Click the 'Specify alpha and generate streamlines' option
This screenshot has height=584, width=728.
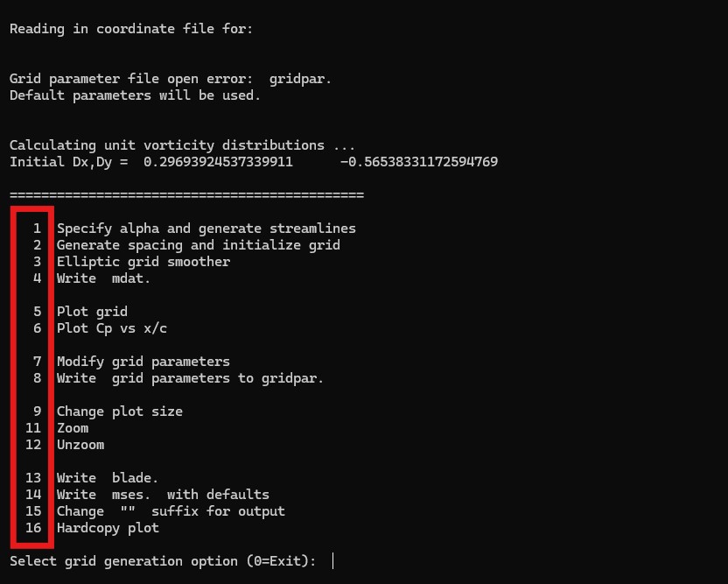206,229
